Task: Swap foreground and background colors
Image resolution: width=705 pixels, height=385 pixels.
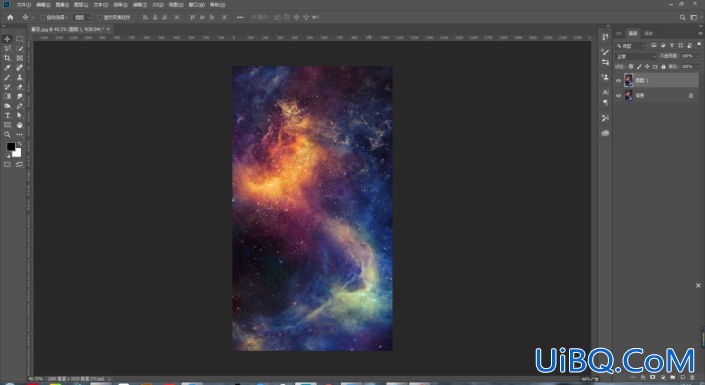Action: [x=19, y=144]
